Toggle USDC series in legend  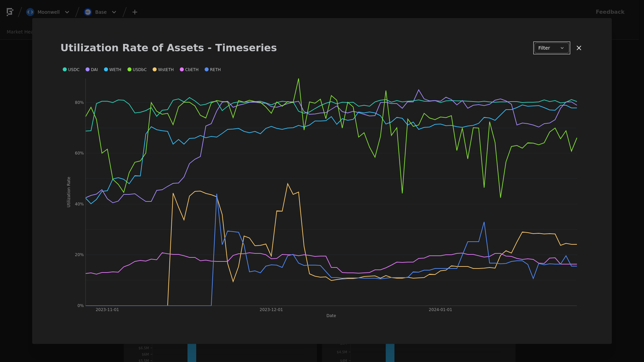(71, 70)
